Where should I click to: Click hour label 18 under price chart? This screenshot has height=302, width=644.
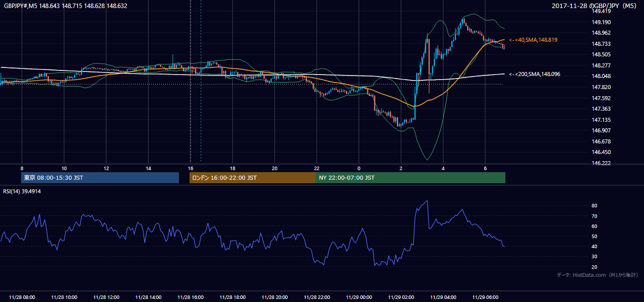click(232, 168)
